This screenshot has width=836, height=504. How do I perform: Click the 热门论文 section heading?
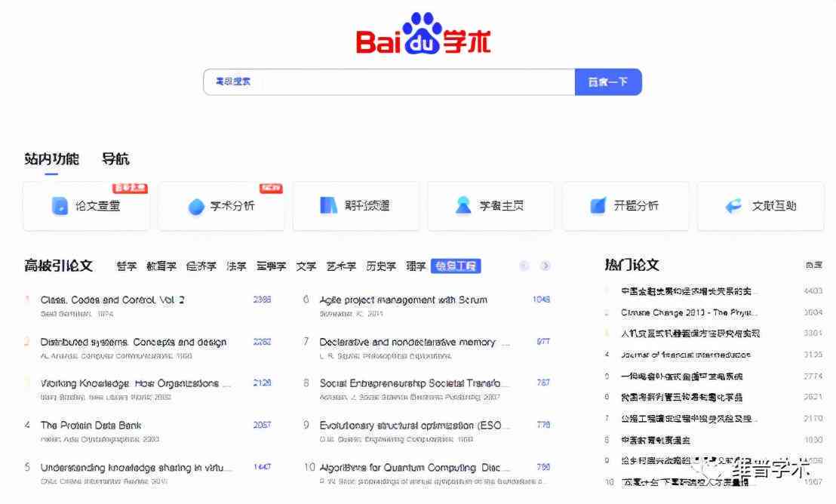[632, 265]
